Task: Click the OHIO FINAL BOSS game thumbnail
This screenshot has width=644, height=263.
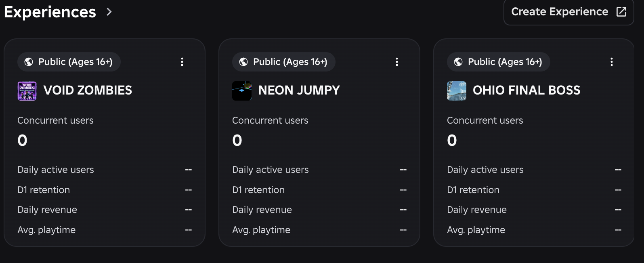Action: (457, 91)
